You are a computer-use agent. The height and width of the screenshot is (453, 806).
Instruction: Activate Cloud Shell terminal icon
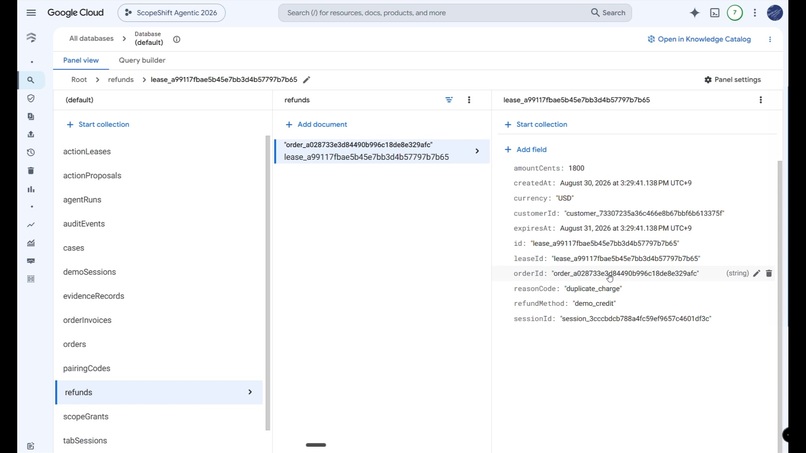(x=715, y=13)
